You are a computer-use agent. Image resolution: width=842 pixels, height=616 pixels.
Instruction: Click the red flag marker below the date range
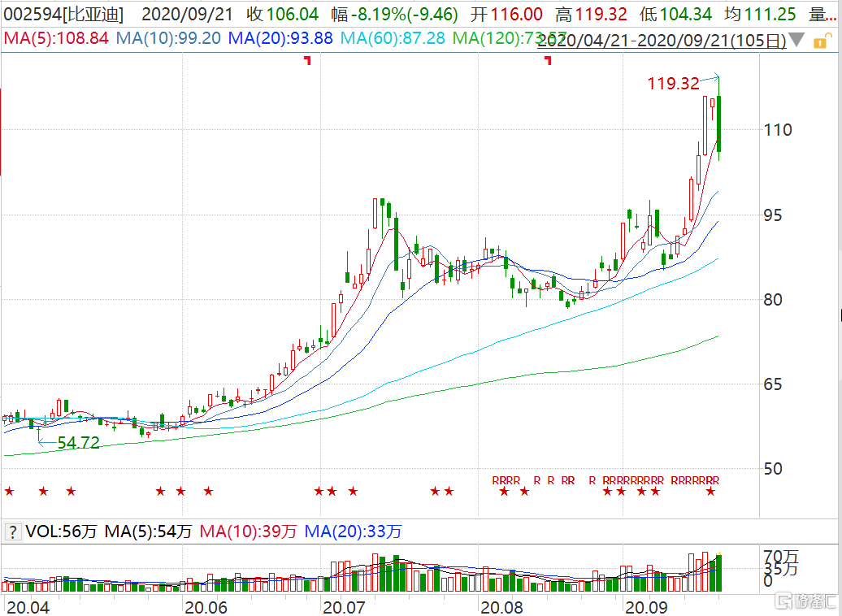click(548, 61)
